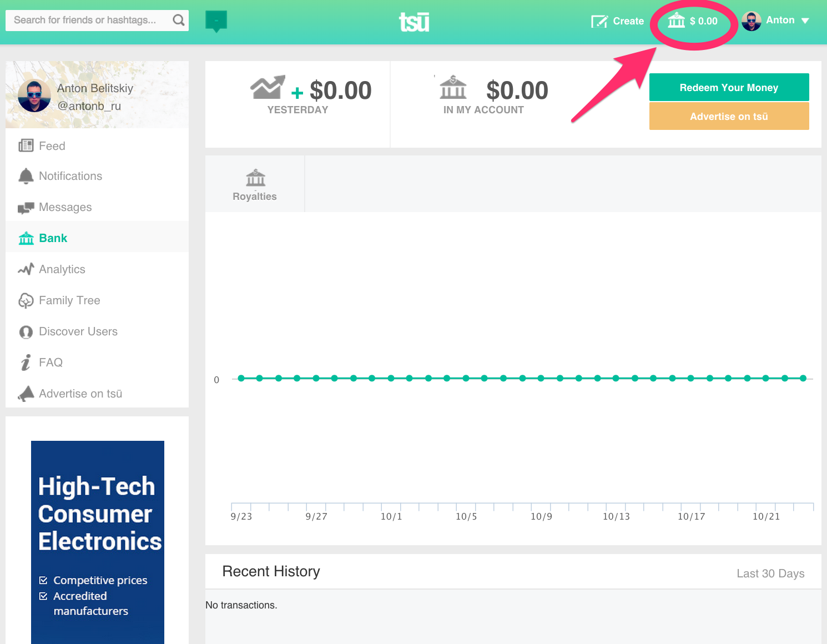Click the 10/1 date label on chart
Image resolution: width=827 pixels, height=644 pixels.
click(x=391, y=516)
